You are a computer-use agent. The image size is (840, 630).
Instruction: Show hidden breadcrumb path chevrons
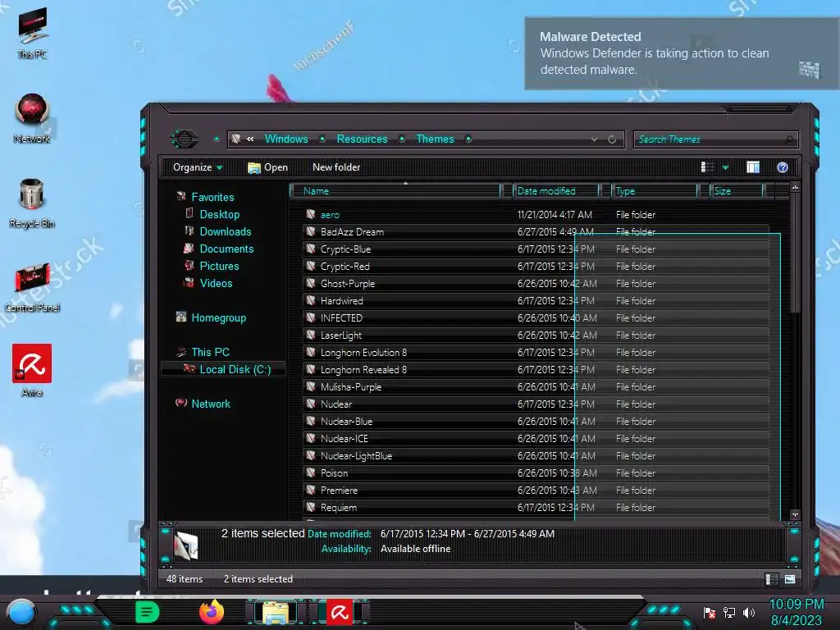(x=250, y=139)
